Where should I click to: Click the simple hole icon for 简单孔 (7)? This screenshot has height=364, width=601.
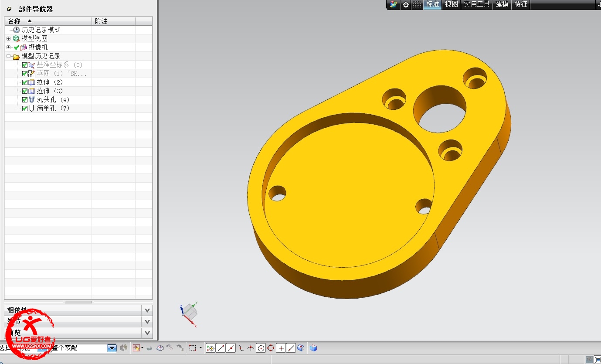(31, 108)
